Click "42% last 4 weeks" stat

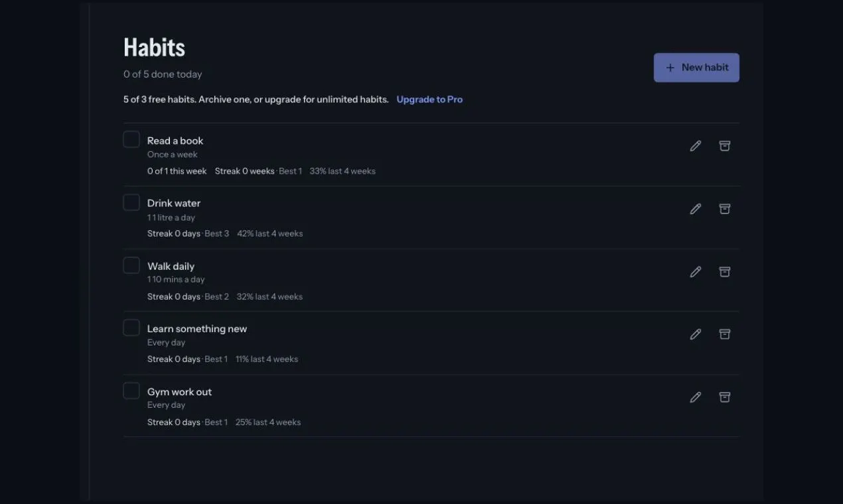[x=269, y=233]
